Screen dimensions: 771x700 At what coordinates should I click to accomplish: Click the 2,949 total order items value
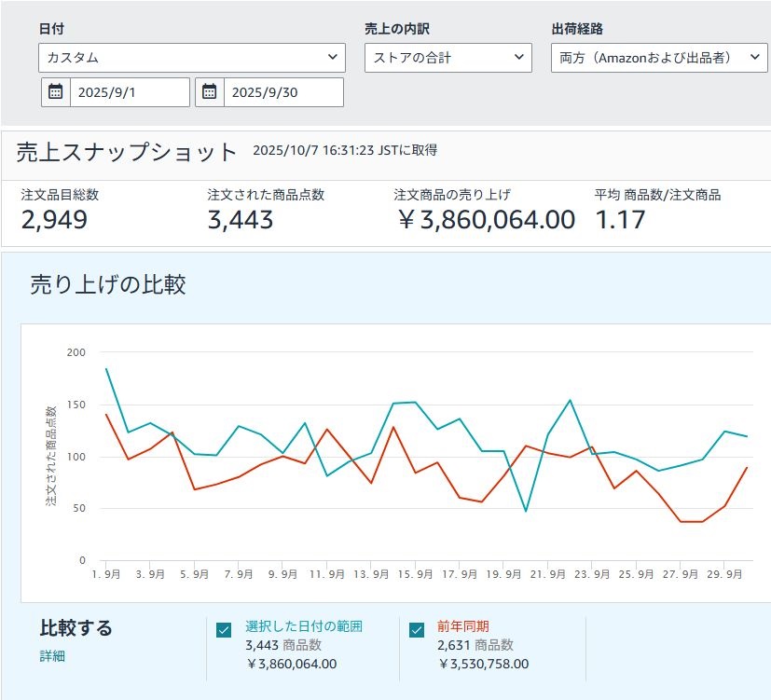(x=54, y=220)
